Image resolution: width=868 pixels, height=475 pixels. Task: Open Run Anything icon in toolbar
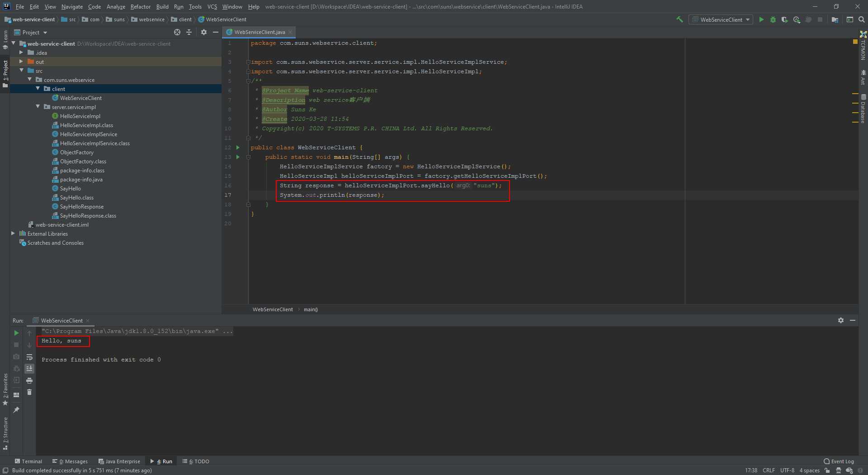[850, 19]
